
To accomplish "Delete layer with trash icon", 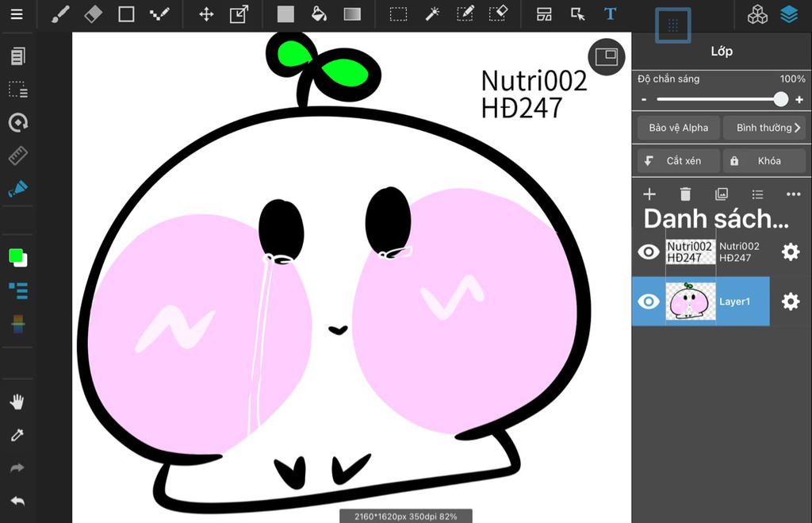I will pyautogui.click(x=685, y=194).
